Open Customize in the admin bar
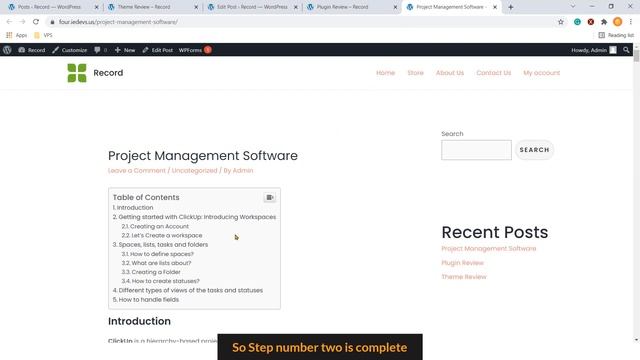 [x=69, y=50]
